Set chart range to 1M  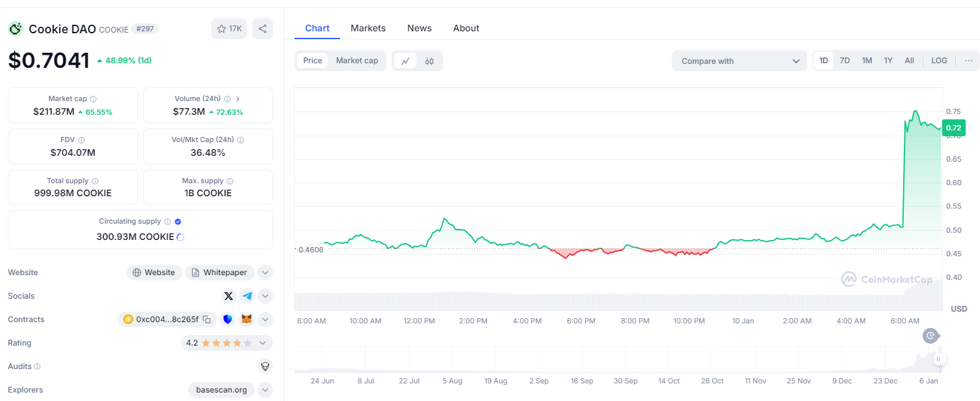[867, 61]
